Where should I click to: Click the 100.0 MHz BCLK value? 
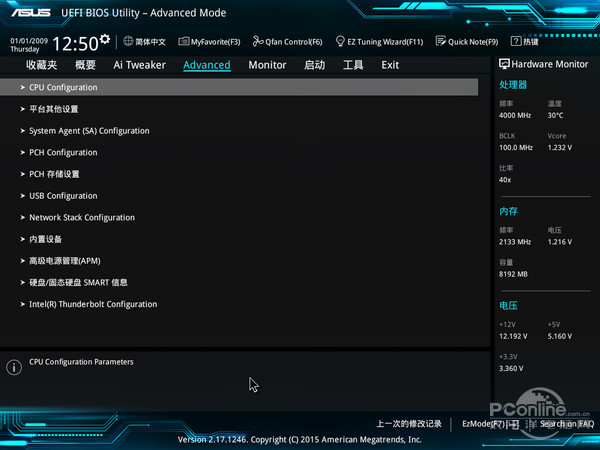click(516, 147)
